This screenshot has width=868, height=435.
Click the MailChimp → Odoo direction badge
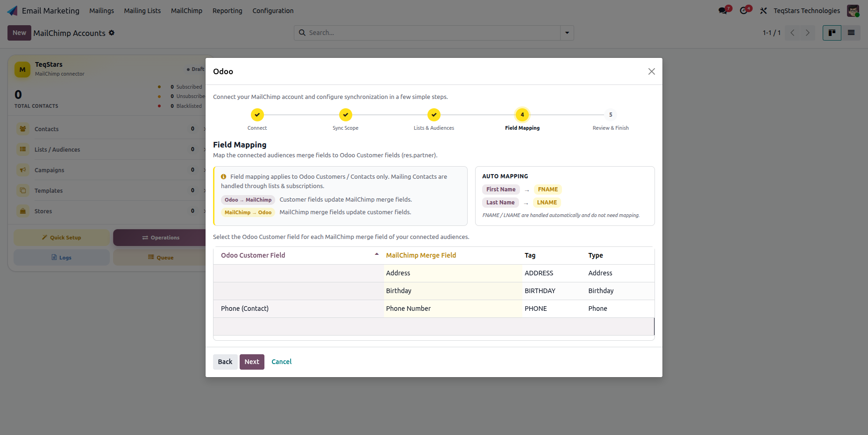tap(248, 212)
